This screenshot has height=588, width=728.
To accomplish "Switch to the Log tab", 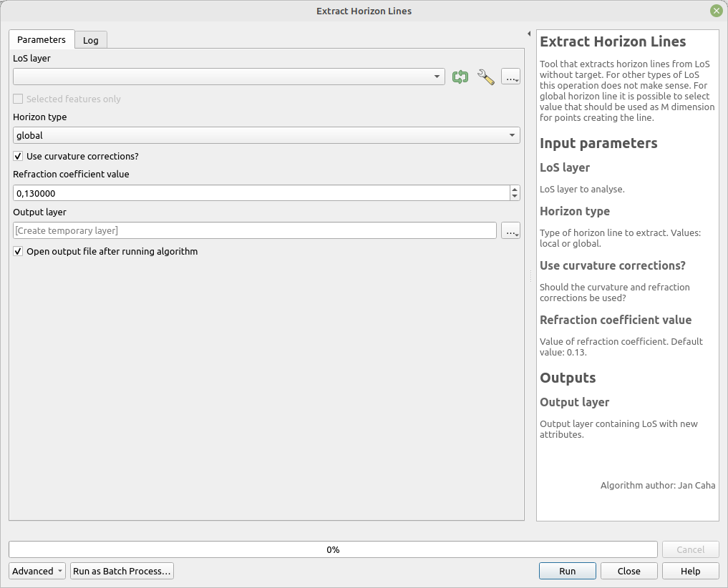I will click(x=91, y=40).
